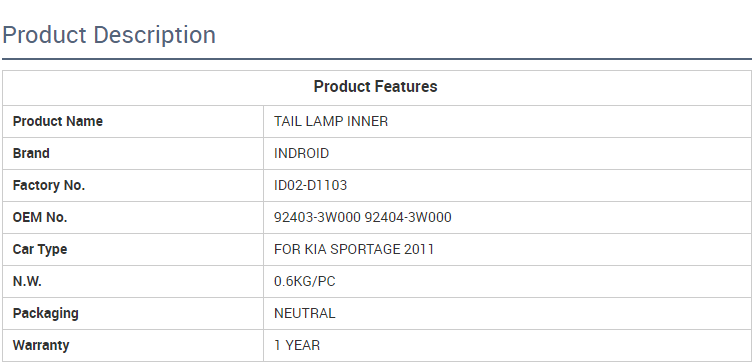Click the Product Description heading

pyautogui.click(x=109, y=36)
